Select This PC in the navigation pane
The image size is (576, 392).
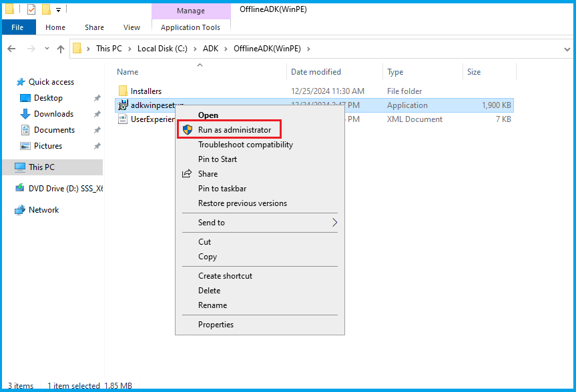pyautogui.click(x=41, y=167)
